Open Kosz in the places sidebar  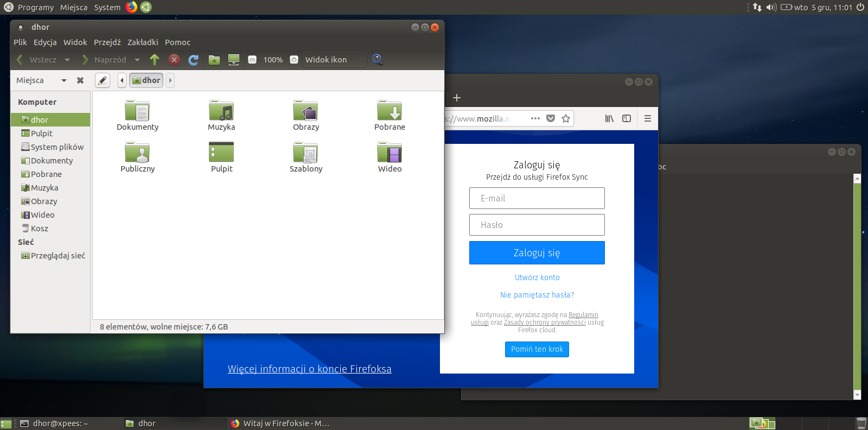[x=50, y=229]
